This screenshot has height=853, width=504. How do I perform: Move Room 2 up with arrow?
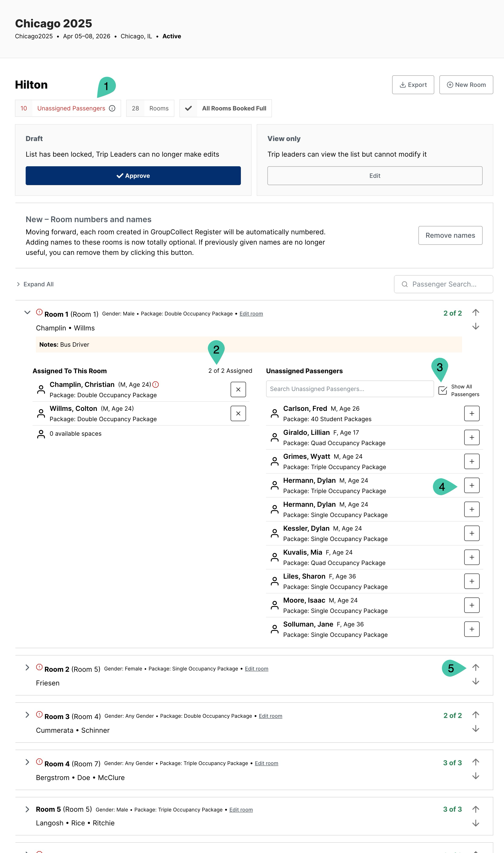(x=476, y=667)
